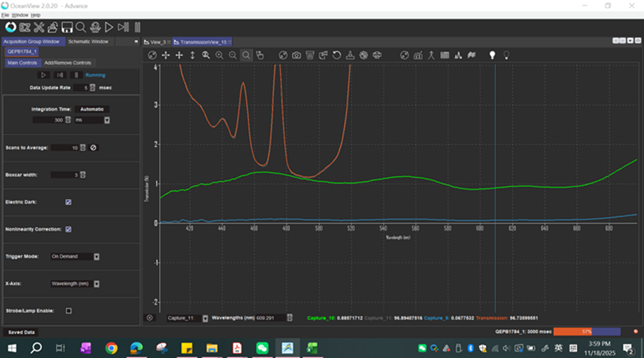
Task: Click the zoom in magnifier icon
Action: tap(220, 55)
